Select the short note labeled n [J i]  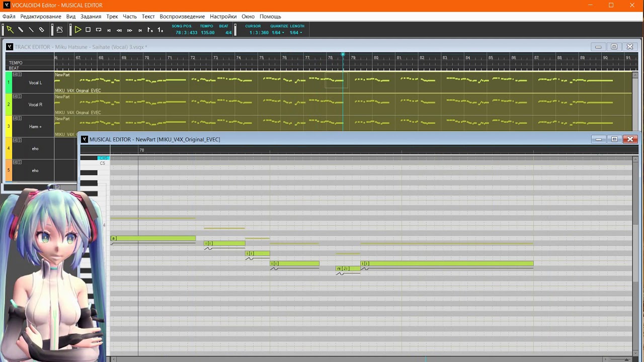[348, 268]
